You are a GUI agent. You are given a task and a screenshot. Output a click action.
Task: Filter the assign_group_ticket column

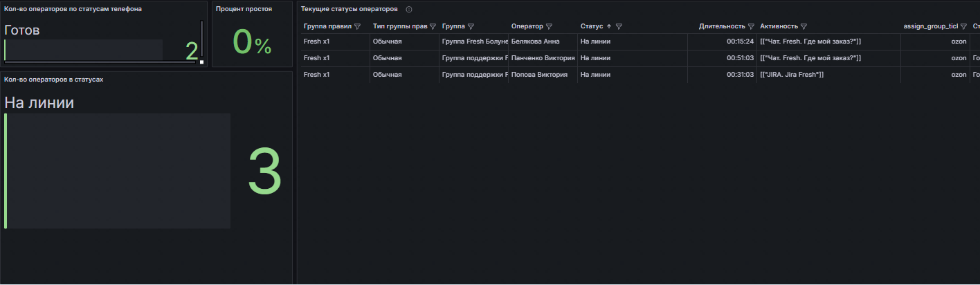pyautogui.click(x=963, y=26)
